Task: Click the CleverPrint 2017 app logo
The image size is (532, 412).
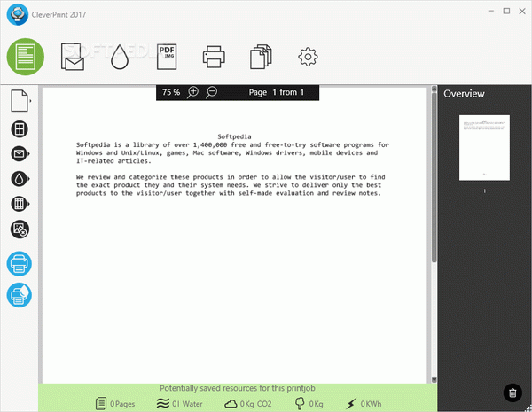Action: point(18,14)
